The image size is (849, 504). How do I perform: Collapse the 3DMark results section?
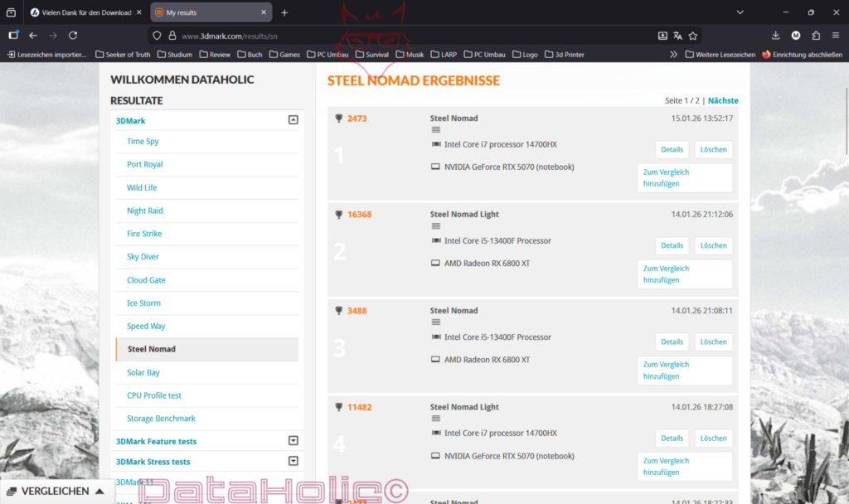293,120
